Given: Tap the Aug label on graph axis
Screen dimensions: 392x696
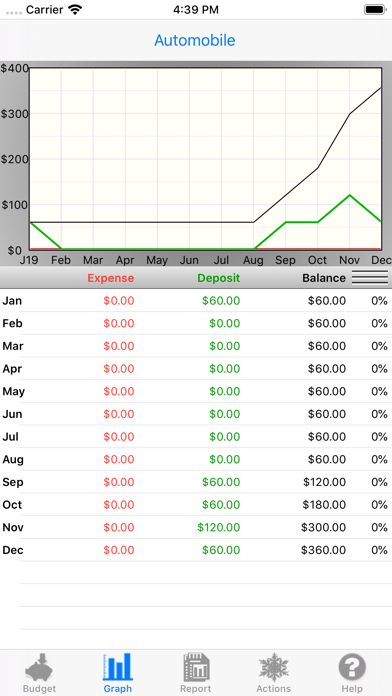Looking at the screenshot, I should (253, 260).
